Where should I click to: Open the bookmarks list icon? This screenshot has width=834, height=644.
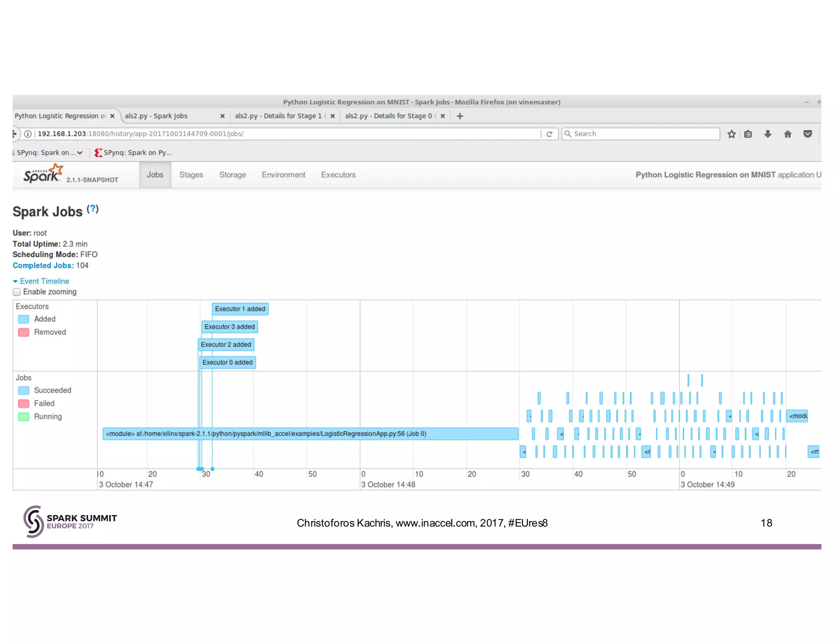(748, 134)
